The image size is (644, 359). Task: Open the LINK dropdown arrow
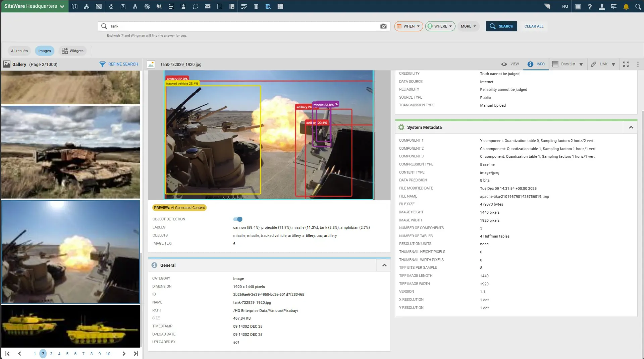coord(613,64)
